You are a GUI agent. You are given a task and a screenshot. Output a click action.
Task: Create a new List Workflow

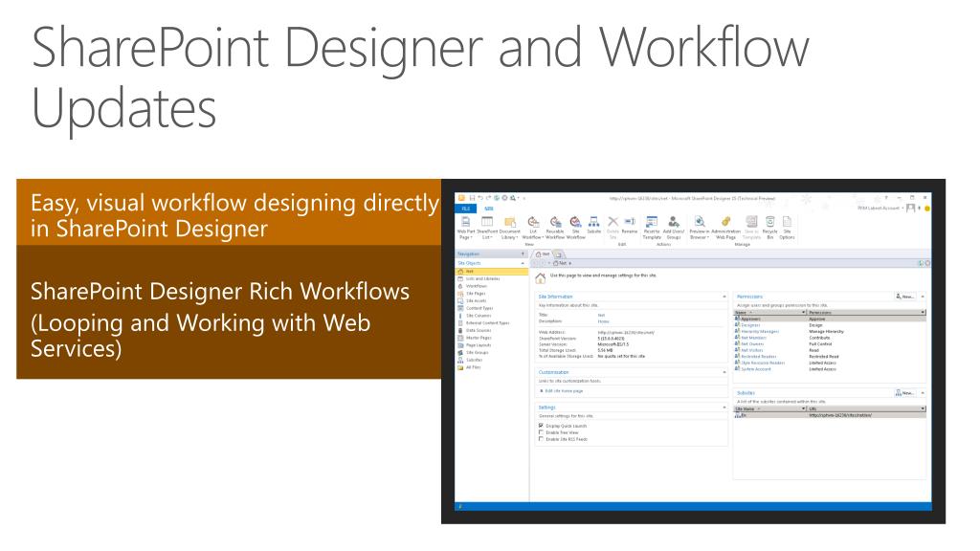(532, 228)
